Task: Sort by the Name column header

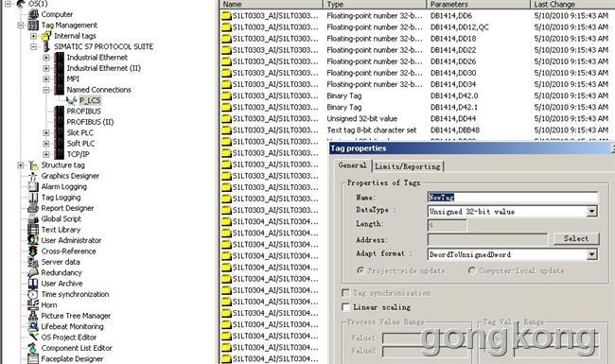Action: 272,5
